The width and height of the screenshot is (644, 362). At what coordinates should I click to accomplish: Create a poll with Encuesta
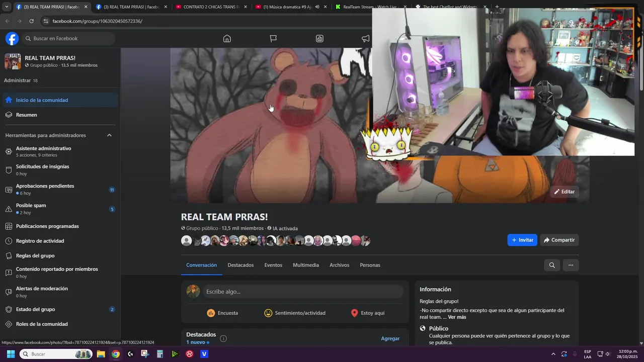[222, 313]
